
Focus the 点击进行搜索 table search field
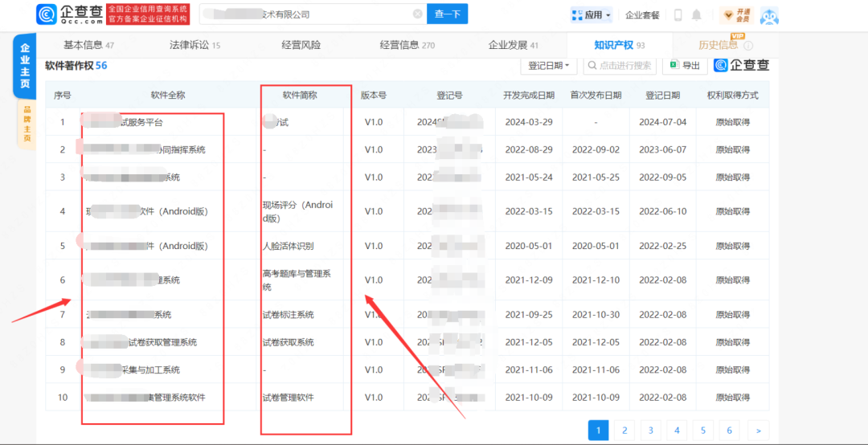620,65
